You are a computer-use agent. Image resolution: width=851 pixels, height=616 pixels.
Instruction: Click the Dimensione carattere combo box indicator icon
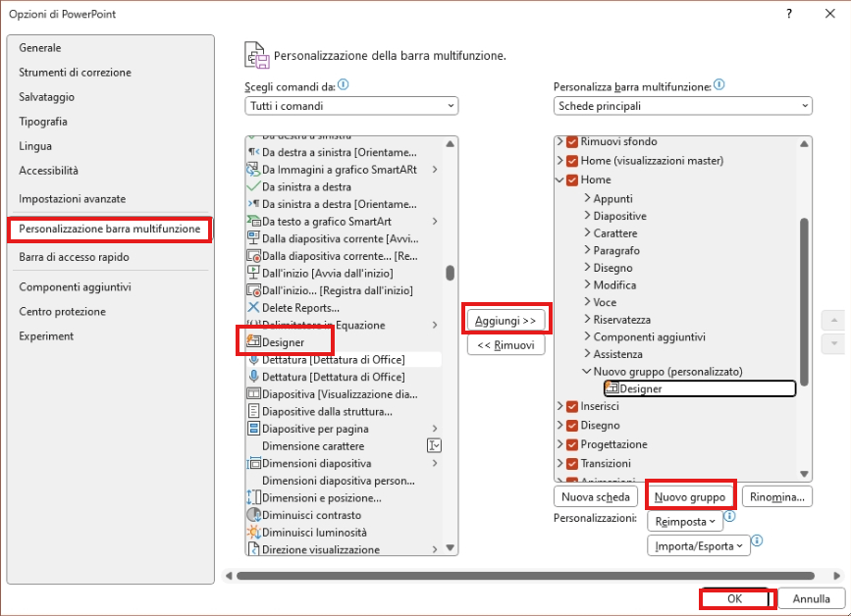click(x=434, y=445)
